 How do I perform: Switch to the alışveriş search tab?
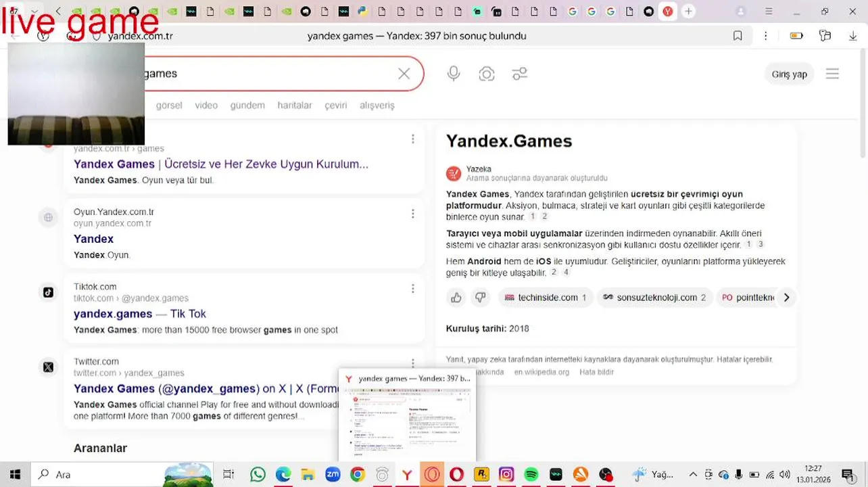pyautogui.click(x=377, y=106)
